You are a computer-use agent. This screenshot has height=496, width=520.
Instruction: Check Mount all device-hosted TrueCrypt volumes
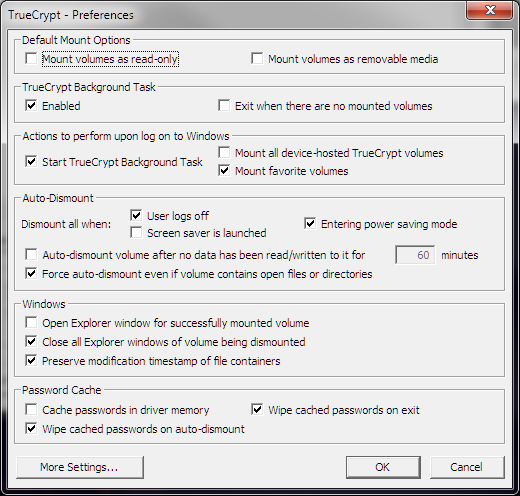click(224, 153)
